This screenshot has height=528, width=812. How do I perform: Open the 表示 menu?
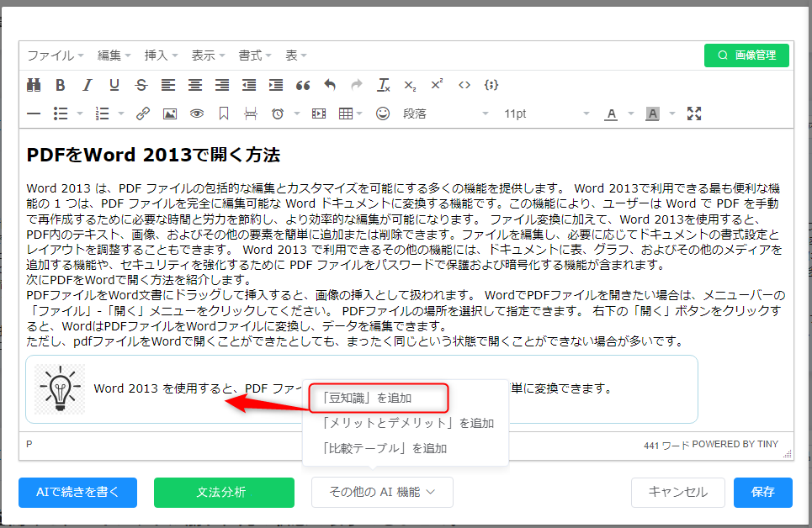(208, 55)
